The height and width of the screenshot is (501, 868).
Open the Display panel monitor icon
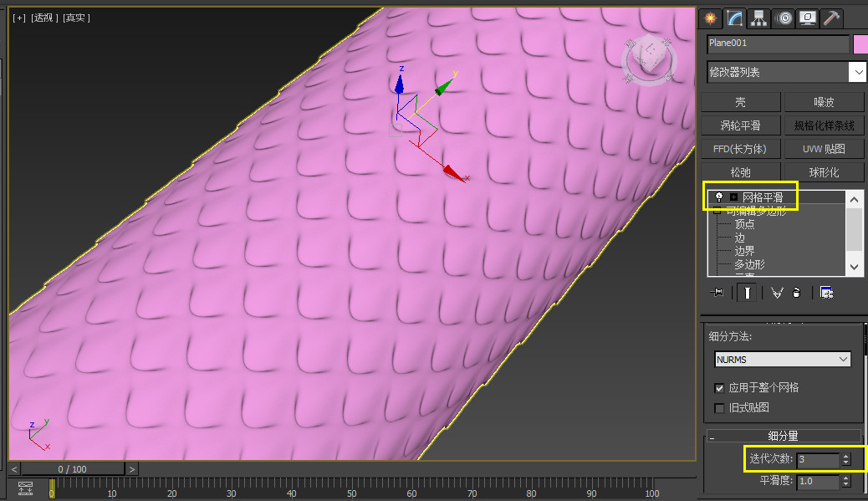[808, 18]
